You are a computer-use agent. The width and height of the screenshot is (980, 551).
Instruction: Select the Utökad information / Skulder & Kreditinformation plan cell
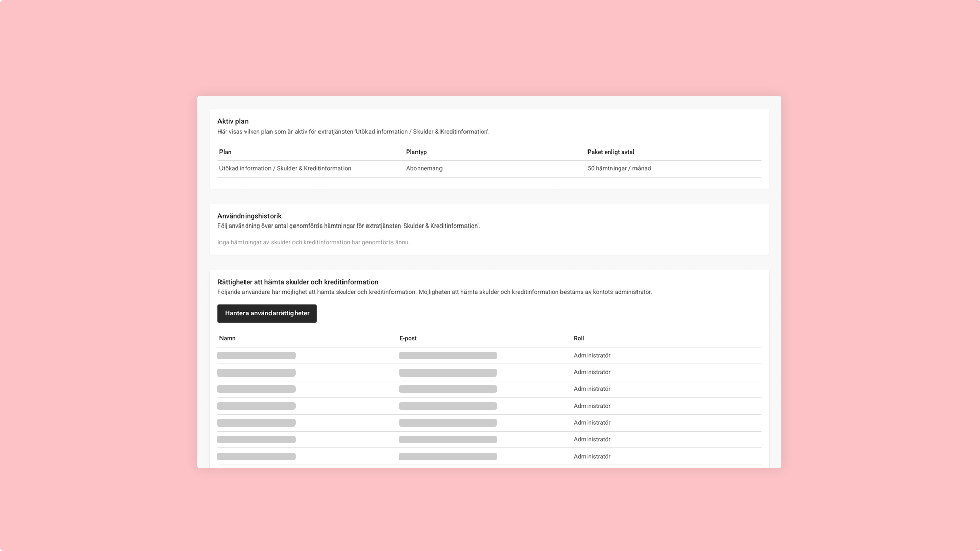pyautogui.click(x=285, y=168)
